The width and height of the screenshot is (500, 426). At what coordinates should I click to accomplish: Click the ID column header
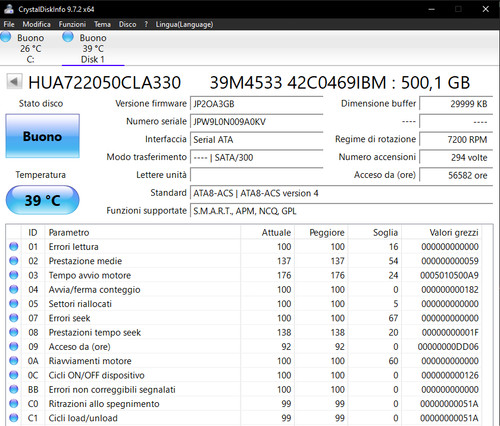(33, 232)
